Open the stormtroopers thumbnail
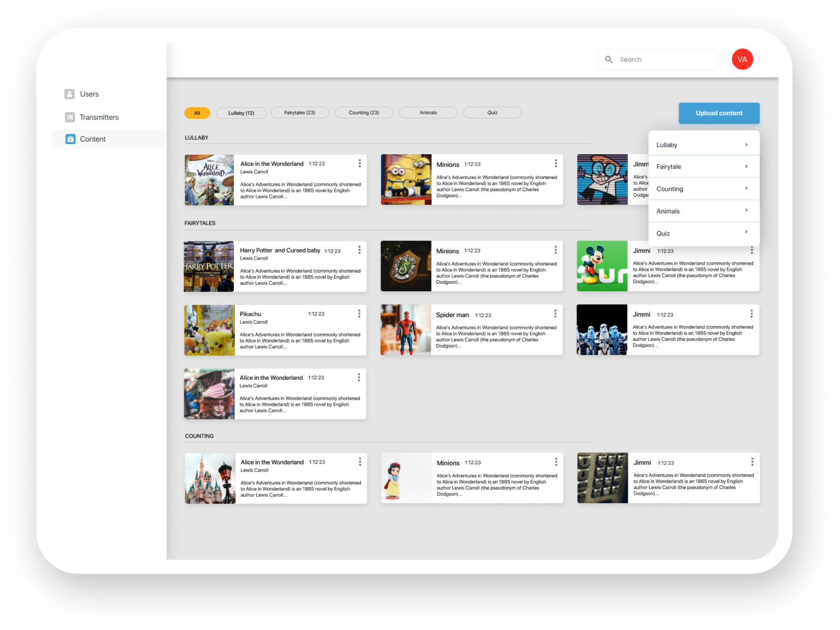840x630 pixels. [602, 330]
